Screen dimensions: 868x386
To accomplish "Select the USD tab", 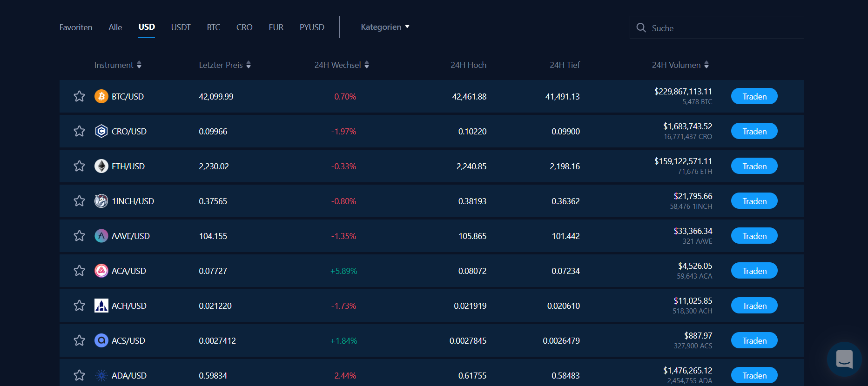I will [x=147, y=27].
